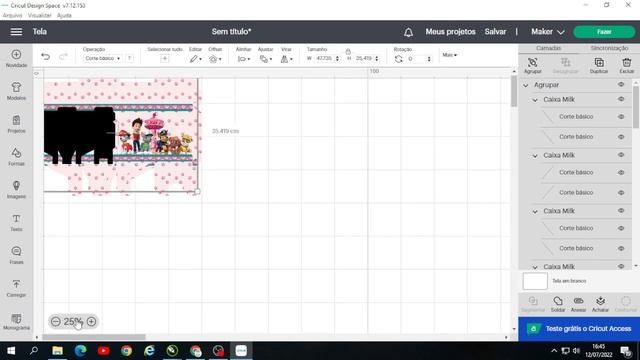Open the Modelos templates panel
Screen dimensions: 640x360
(16, 91)
